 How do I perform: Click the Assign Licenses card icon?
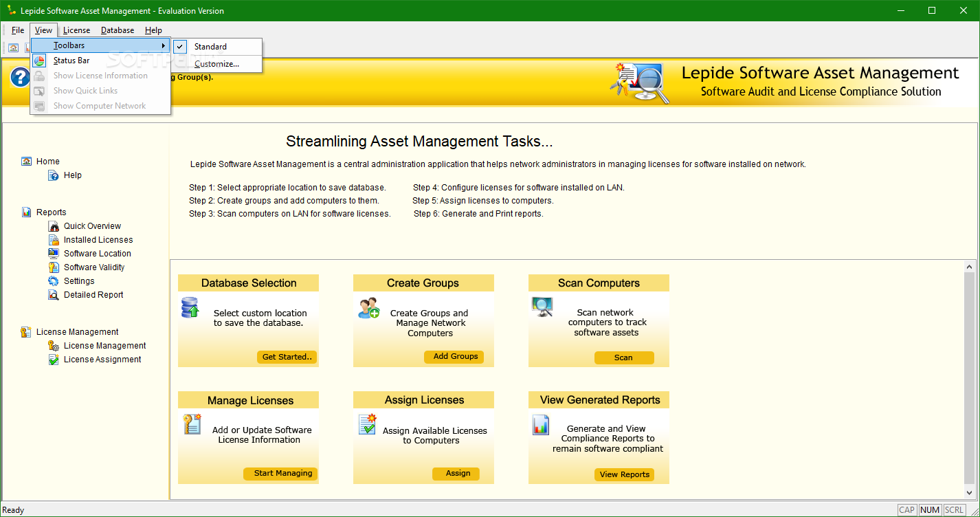coord(368,424)
